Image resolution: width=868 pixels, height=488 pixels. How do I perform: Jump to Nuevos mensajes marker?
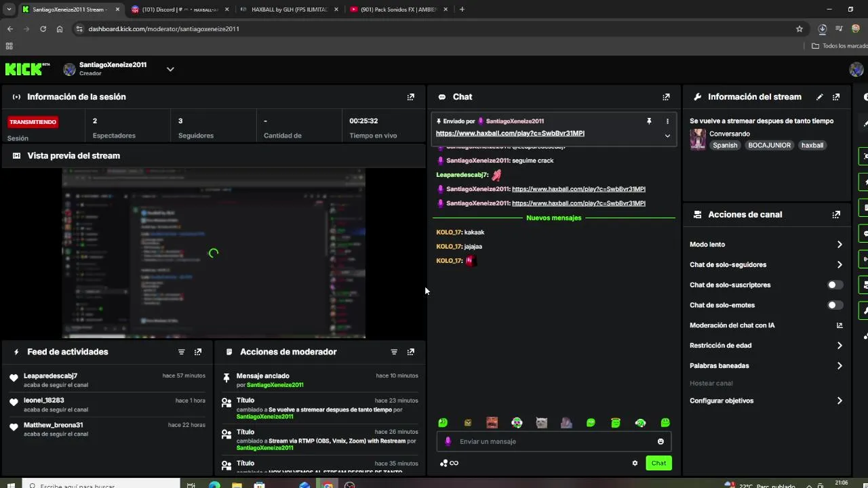pyautogui.click(x=554, y=218)
